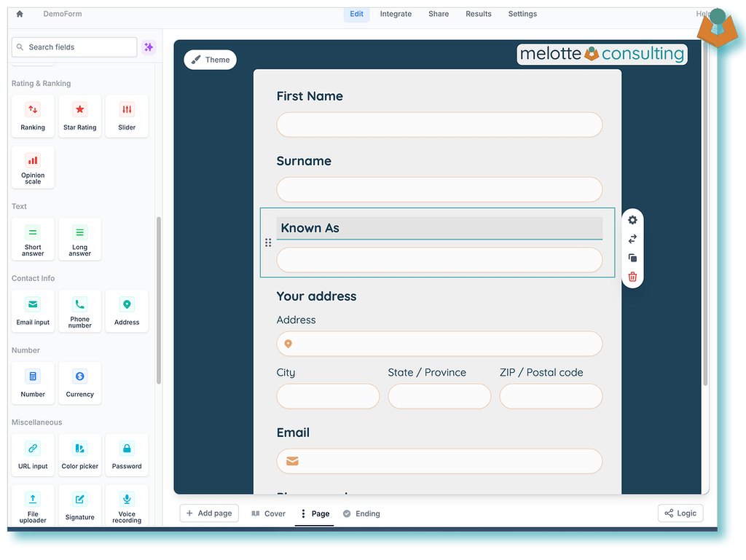Switch to the Share tab
746x560 pixels.
tap(439, 13)
